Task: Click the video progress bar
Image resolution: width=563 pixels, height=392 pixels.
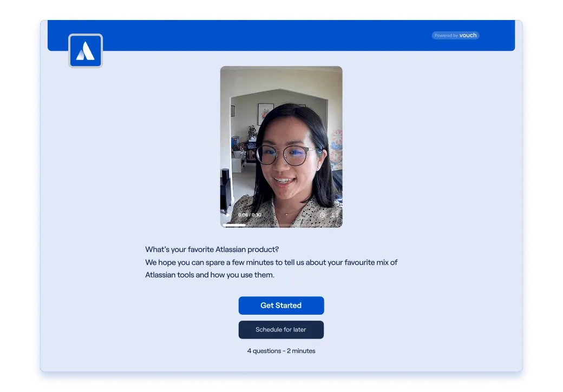Action: 281,225
